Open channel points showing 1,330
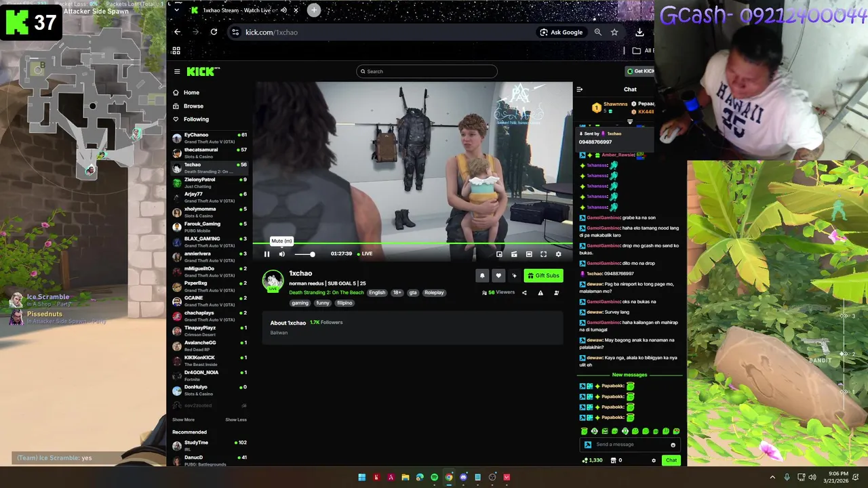 coord(593,460)
